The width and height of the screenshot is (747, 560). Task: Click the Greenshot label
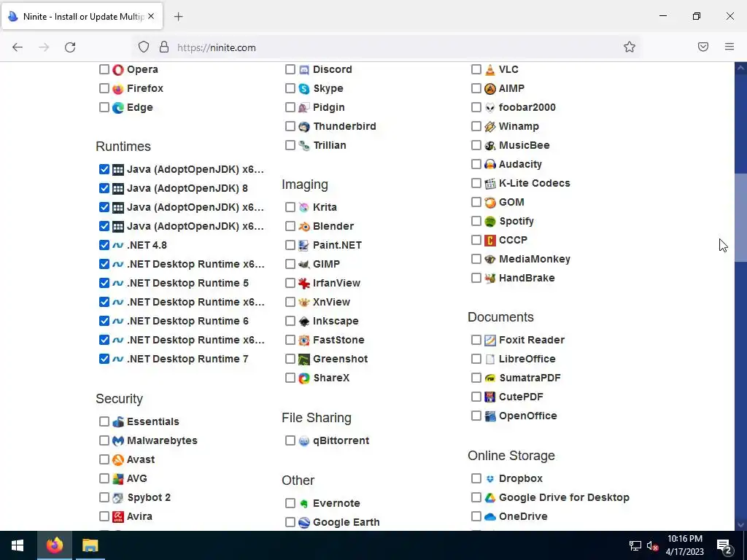click(x=340, y=359)
